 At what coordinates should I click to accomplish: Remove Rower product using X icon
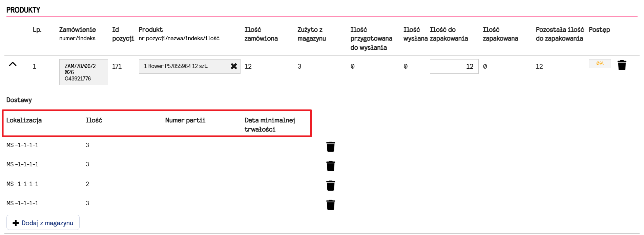(234, 66)
